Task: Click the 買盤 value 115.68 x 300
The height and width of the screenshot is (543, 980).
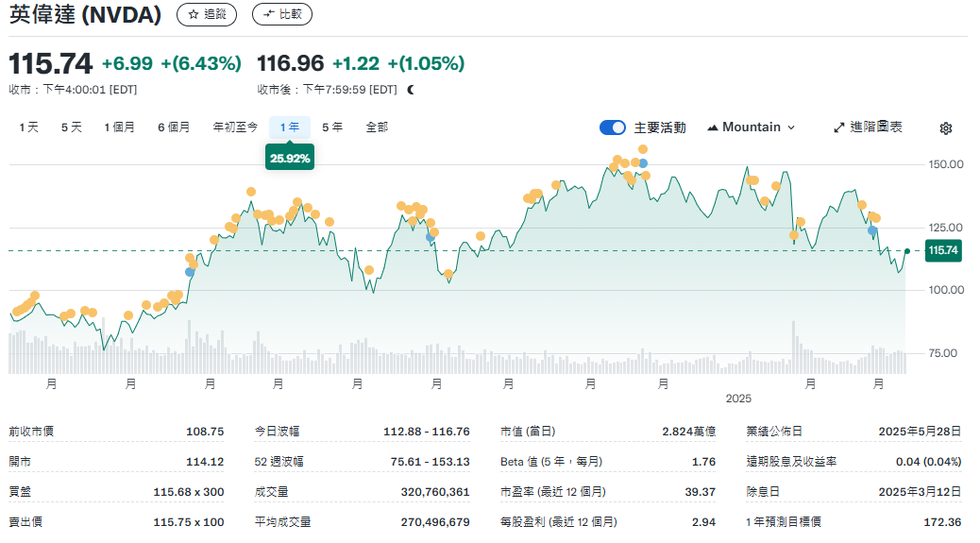Action: point(189,492)
